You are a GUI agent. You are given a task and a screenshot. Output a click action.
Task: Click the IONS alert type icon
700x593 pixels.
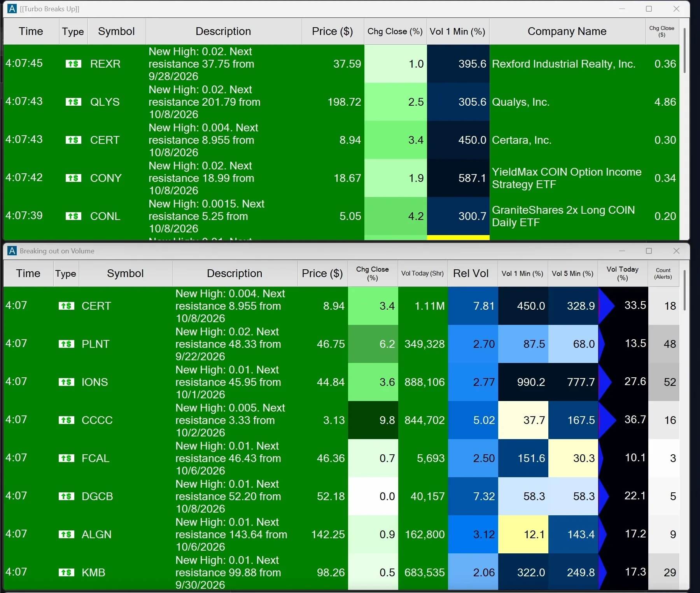[66, 382]
